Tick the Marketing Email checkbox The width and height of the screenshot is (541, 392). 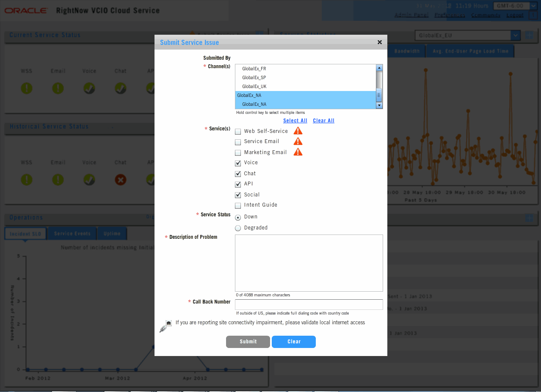point(238,152)
